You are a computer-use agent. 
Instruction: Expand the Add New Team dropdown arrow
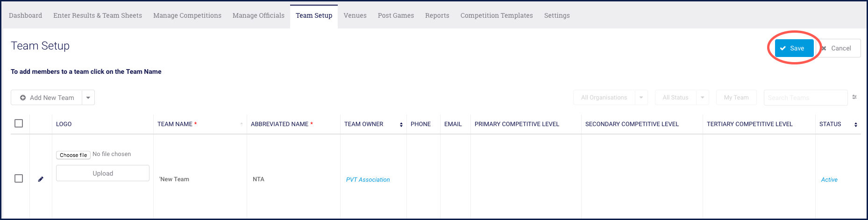pyautogui.click(x=88, y=98)
